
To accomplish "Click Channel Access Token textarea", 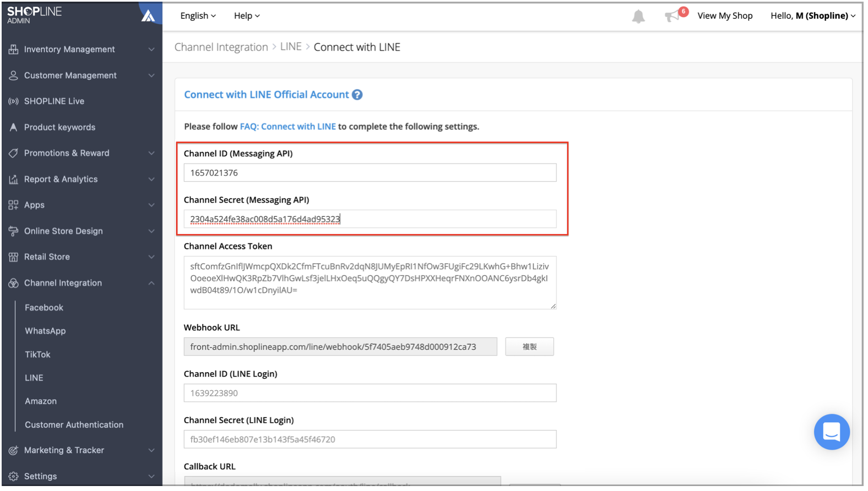I will 370,283.
